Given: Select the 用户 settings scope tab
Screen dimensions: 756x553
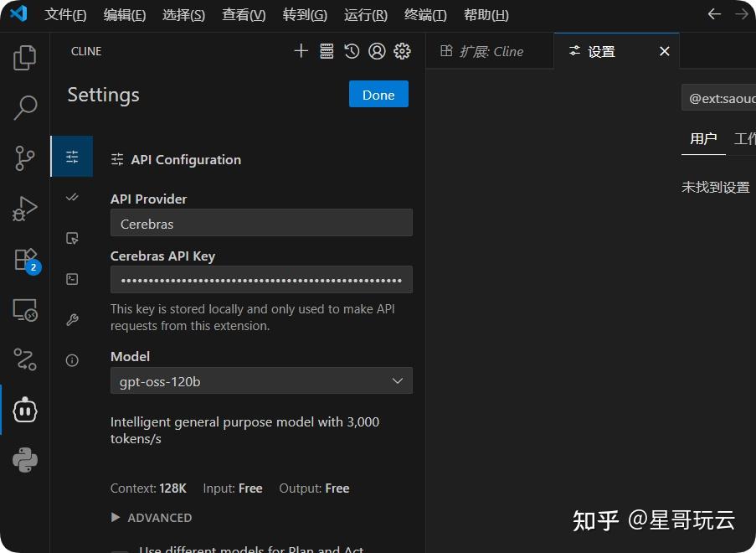Looking at the screenshot, I should point(703,139).
